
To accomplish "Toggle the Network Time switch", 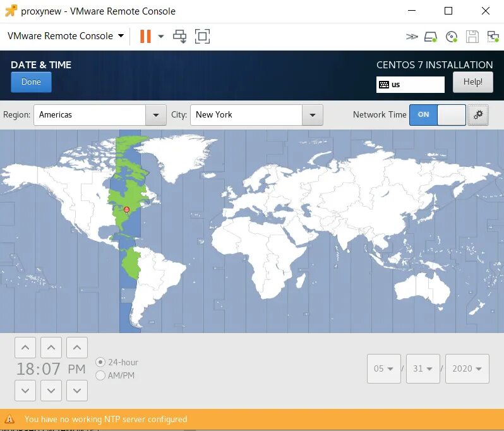I will [x=438, y=115].
